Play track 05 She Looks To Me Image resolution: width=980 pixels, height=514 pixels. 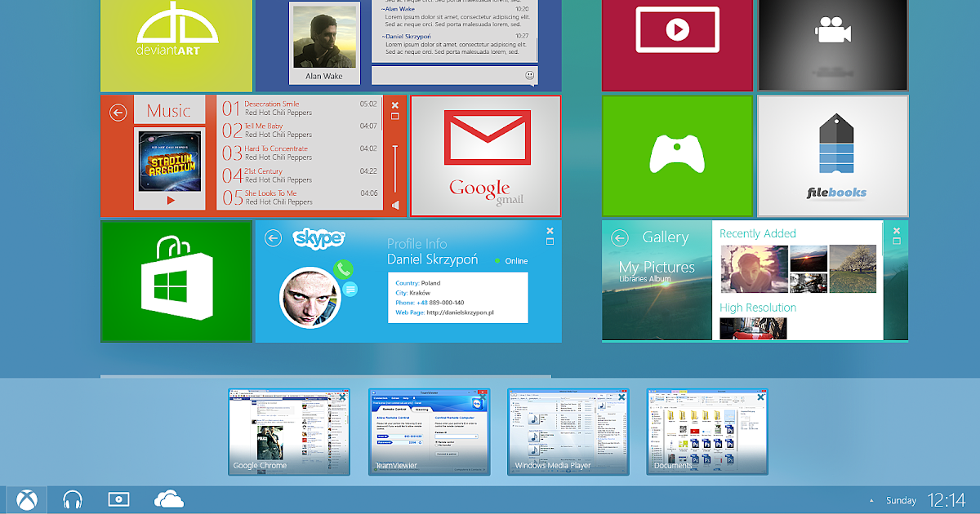pyautogui.click(x=301, y=197)
